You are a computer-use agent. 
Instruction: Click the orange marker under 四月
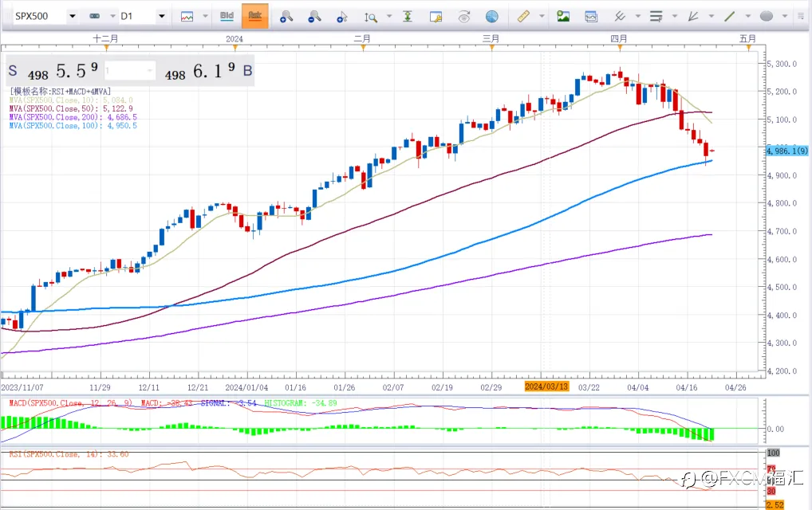[620, 48]
